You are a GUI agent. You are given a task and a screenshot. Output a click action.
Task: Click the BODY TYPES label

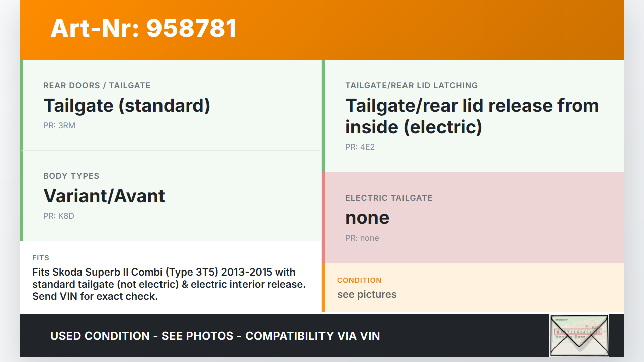tap(71, 176)
